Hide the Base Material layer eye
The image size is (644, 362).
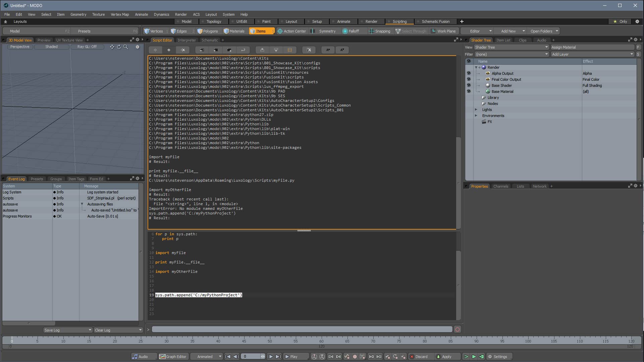[x=469, y=92]
